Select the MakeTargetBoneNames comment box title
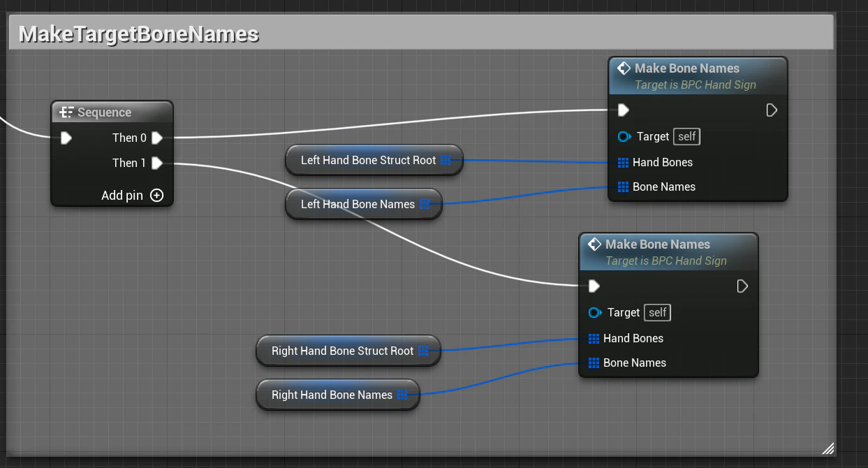The height and width of the screenshot is (468, 868). (139, 34)
